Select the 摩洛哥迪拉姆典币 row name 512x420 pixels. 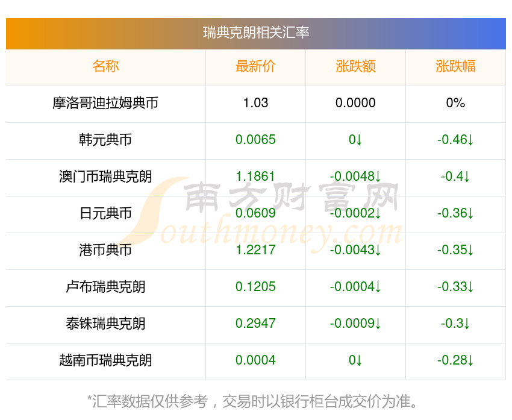click(105, 103)
